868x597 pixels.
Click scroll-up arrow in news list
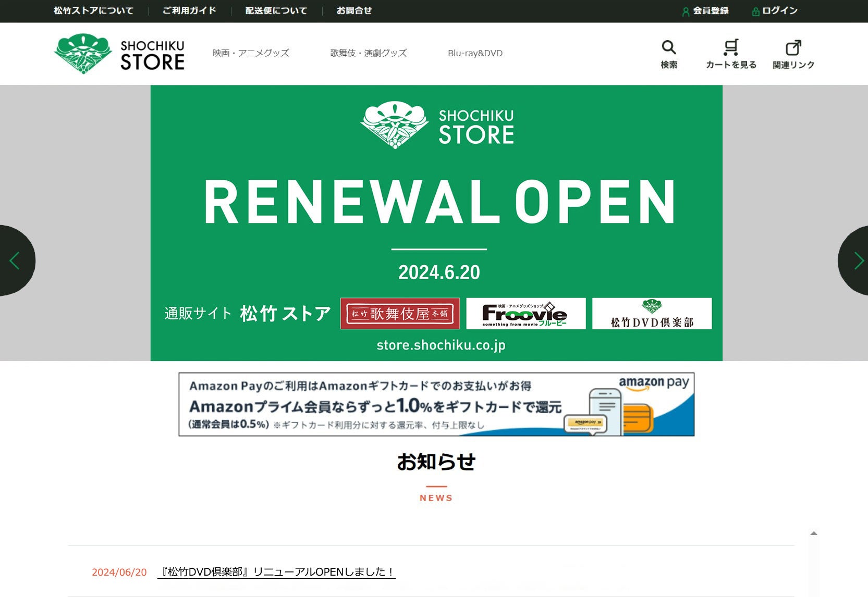(x=814, y=533)
